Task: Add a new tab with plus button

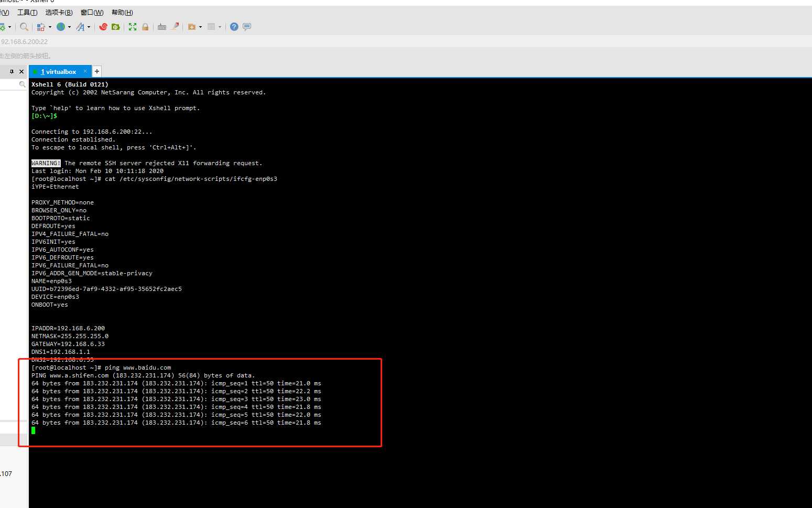Action: tap(97, 71)
